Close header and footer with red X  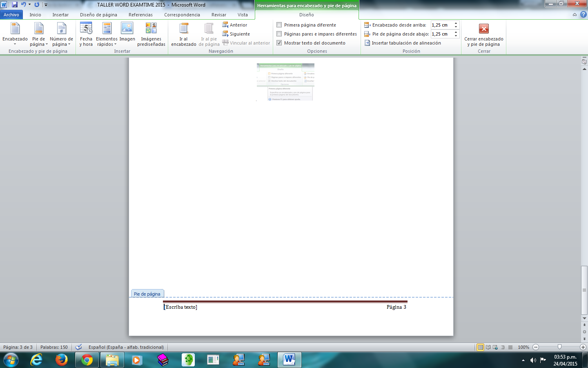point(484,29)
